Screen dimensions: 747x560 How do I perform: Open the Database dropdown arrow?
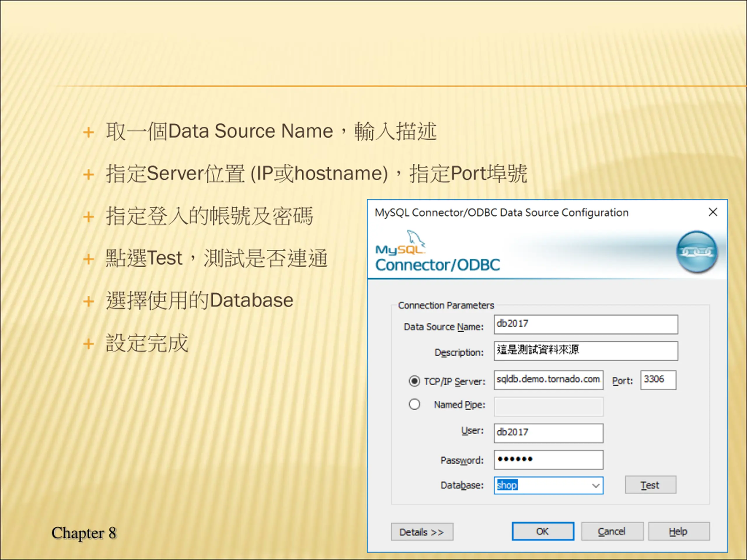coord(596,485)
